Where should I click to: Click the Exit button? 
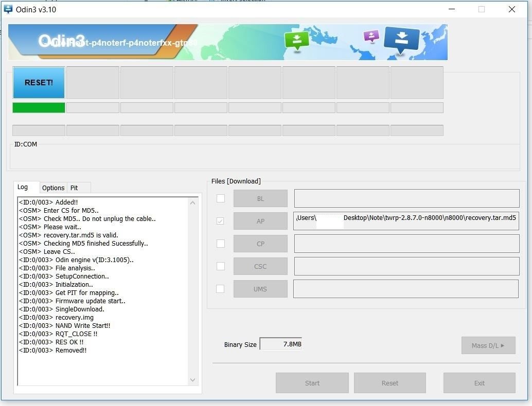tap(479, 383)
